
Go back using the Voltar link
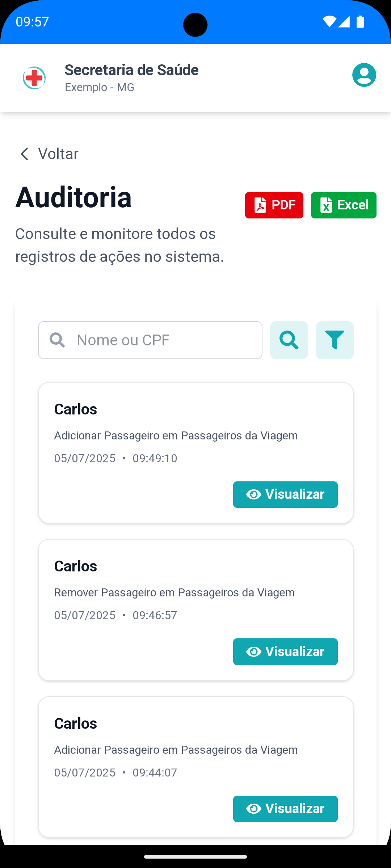[x=58, y=154]
